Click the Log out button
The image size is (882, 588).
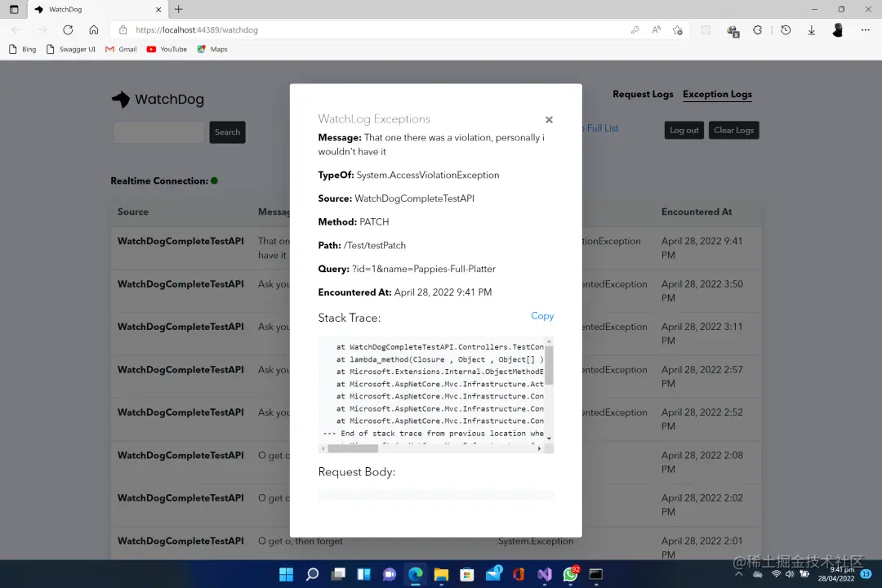click(x=684, y=130)
